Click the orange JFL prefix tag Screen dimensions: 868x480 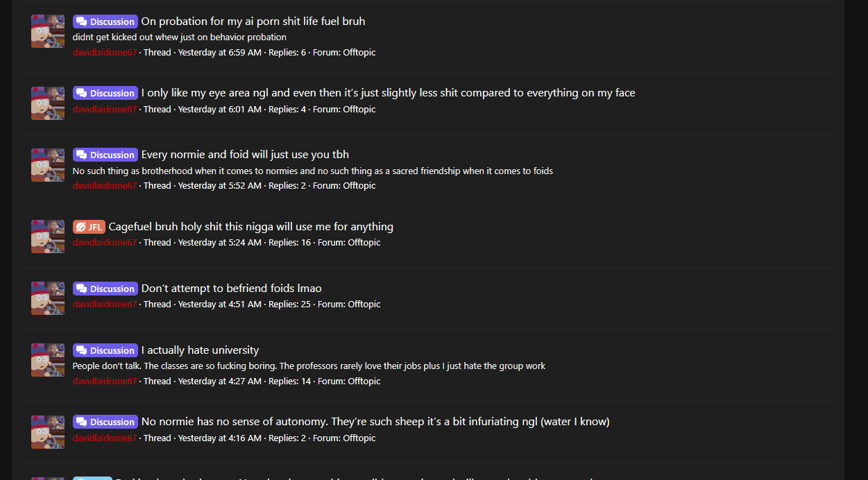coord(89,227)
